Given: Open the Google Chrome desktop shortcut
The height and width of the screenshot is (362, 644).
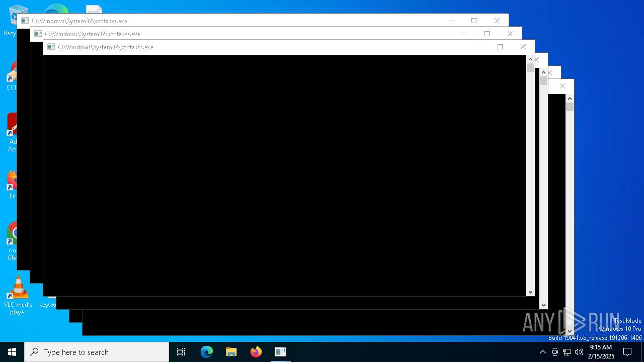Looking at the screenshot, I should tap(13, 242).
